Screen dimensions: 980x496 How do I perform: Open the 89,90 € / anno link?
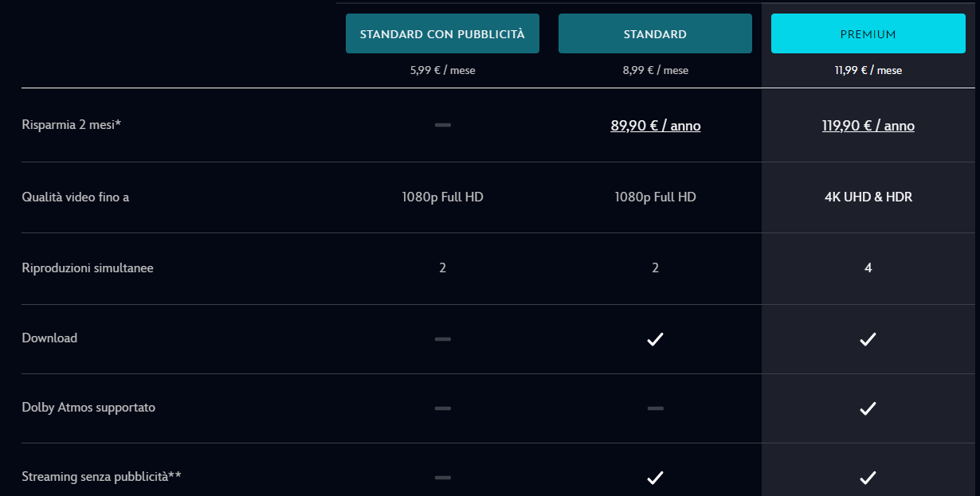point(655,126)
